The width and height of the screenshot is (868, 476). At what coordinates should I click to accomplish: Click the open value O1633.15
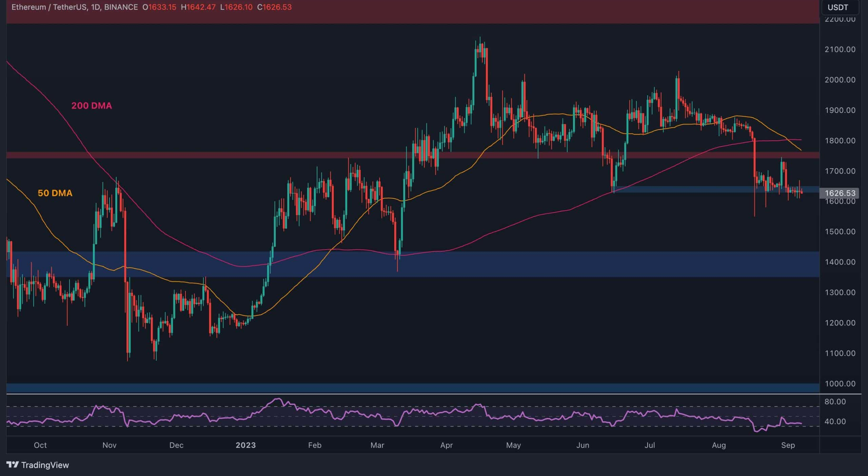(x=159, y=7)
